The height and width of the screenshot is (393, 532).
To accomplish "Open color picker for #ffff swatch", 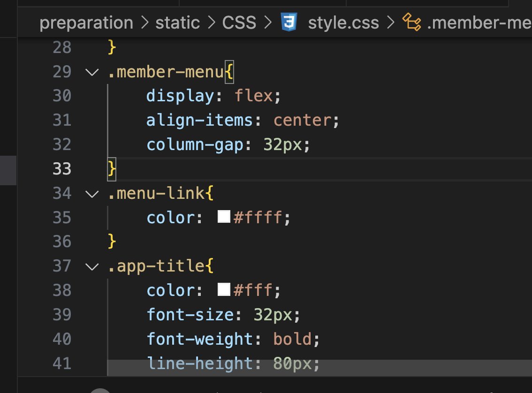I will [x=224, y=216].
